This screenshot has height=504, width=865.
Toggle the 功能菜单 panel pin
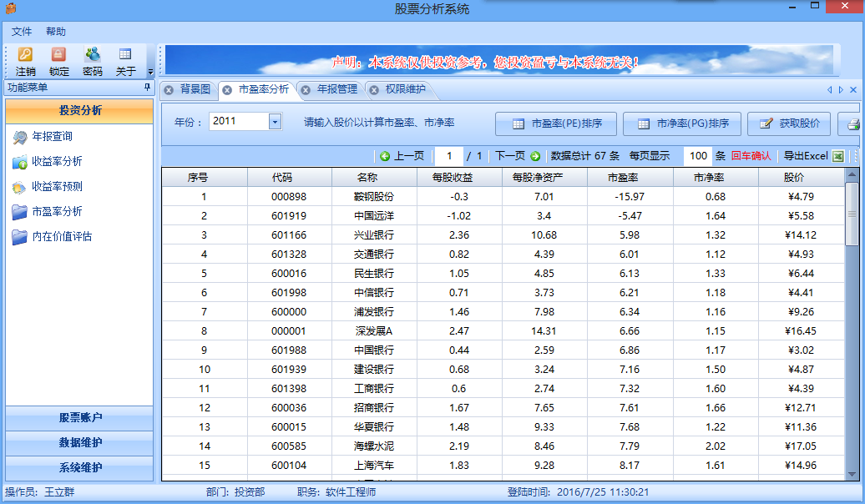click(x=147, y=87)
